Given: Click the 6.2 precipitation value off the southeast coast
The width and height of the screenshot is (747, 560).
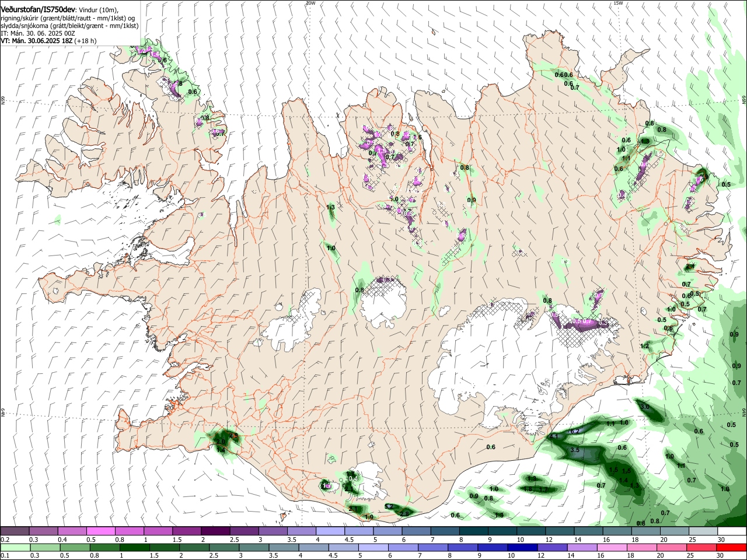Looking at the screenshot, I should (574, 431).
